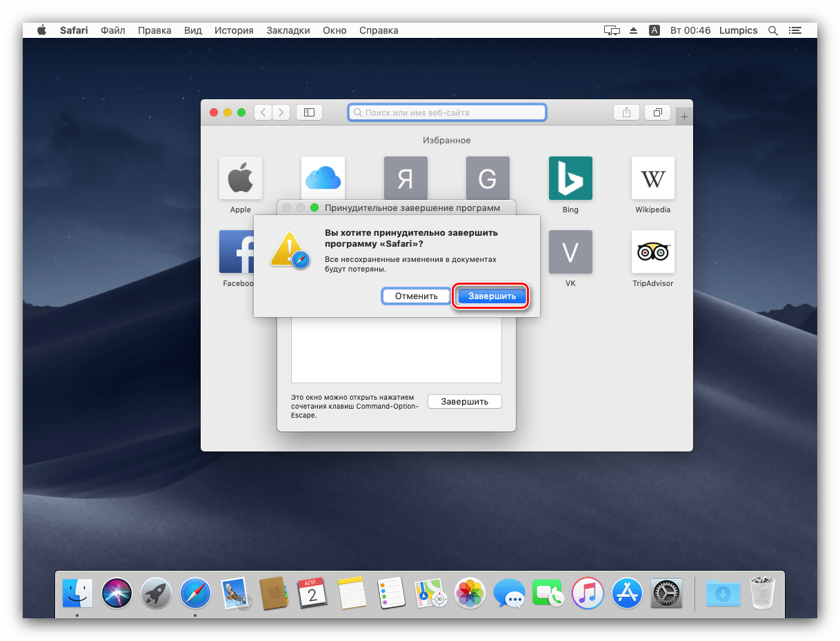Screen dimensions: 840x641
Task: Open the История menu
Action: tap(234, 30)
